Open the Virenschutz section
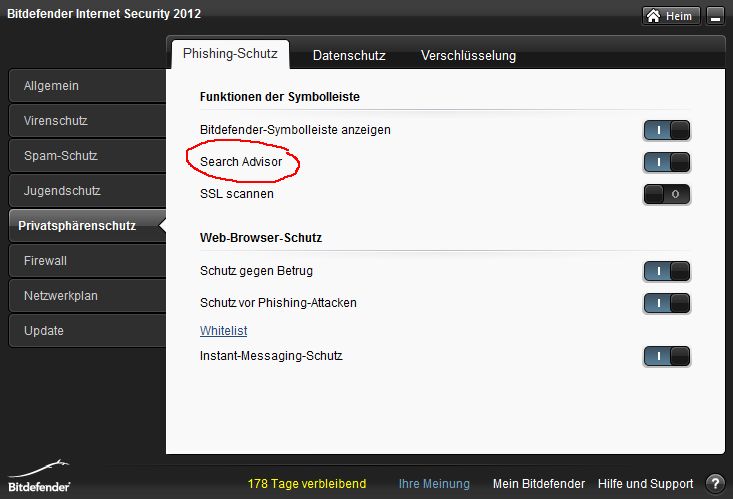Viewport: 733px width, 499px height. [87, 121]
